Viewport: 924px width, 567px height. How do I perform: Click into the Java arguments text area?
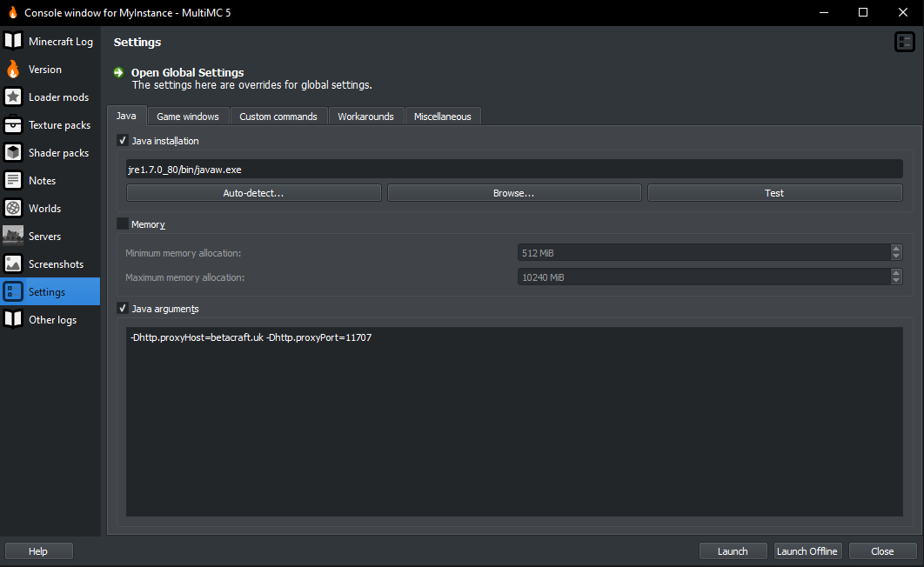(514, 422)
